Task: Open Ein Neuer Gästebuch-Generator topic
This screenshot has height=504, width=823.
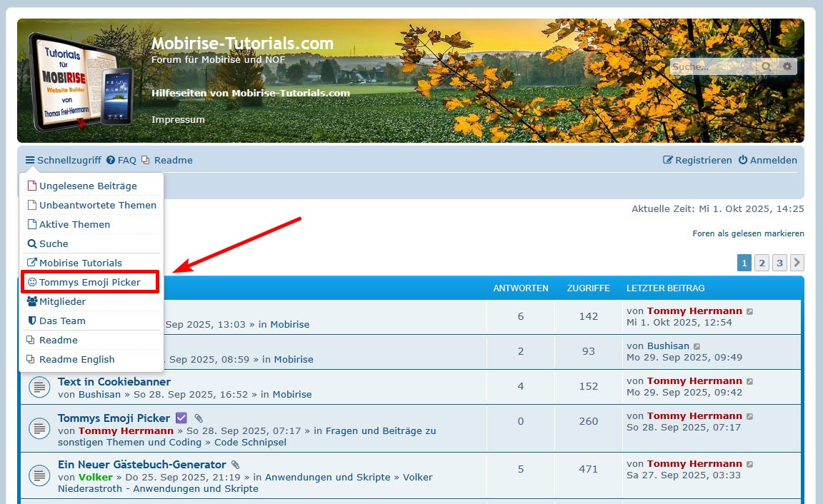Action: [x=141, y=465]
